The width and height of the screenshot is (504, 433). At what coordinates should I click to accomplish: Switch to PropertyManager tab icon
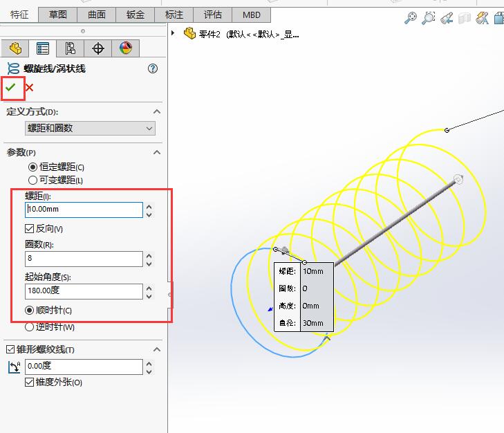pos(42,48)
